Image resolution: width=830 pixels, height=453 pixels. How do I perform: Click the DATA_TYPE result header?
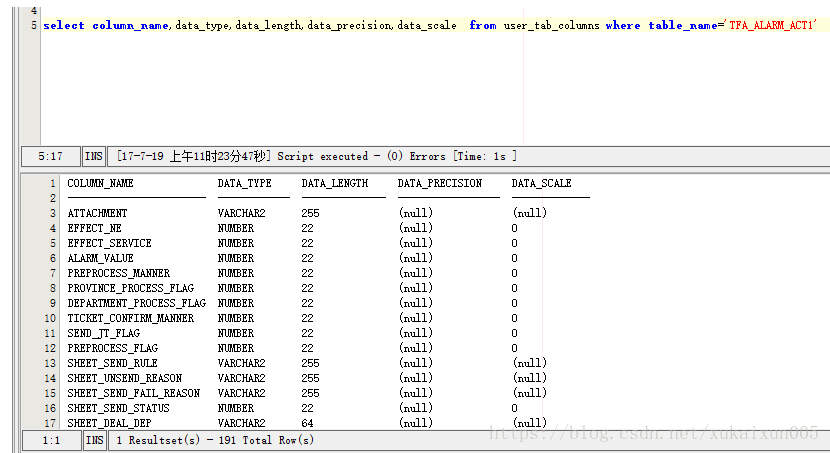pos(244,184)
